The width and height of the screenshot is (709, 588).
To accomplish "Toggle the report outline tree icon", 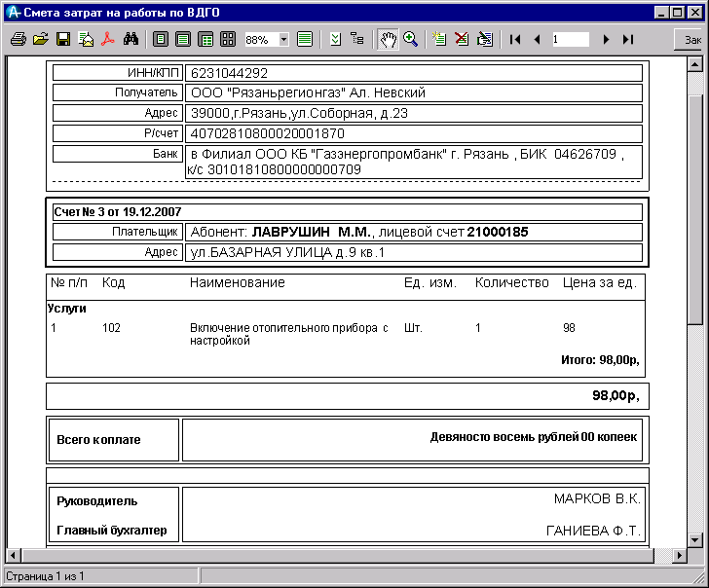I will (357, 40).
